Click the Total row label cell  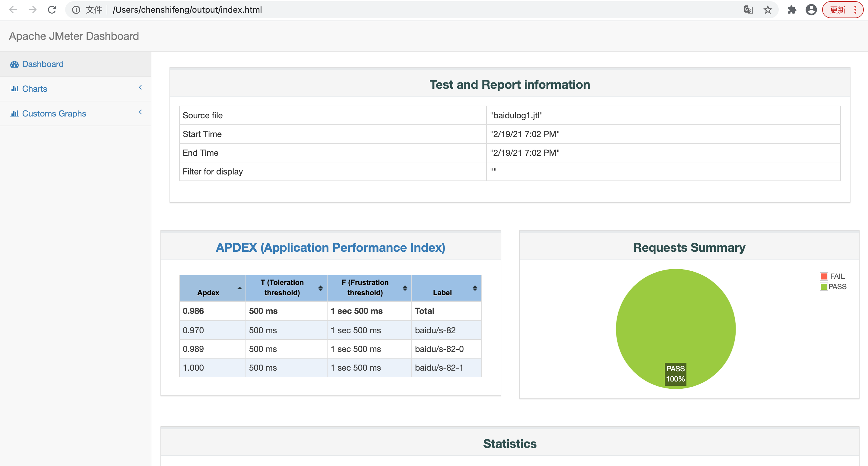[x=446, y=311]
